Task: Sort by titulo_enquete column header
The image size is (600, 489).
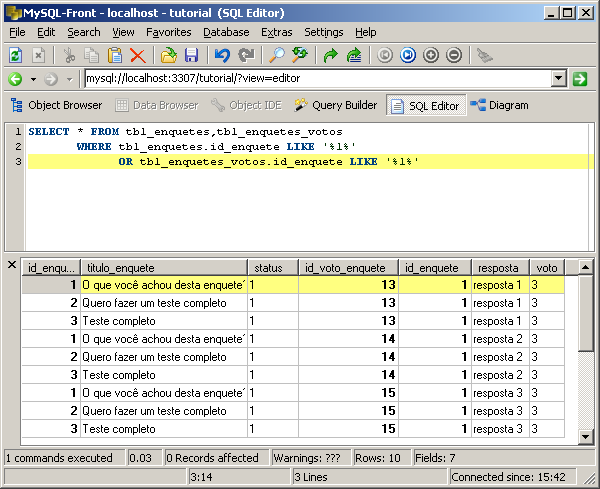Action: click(164, 268)
